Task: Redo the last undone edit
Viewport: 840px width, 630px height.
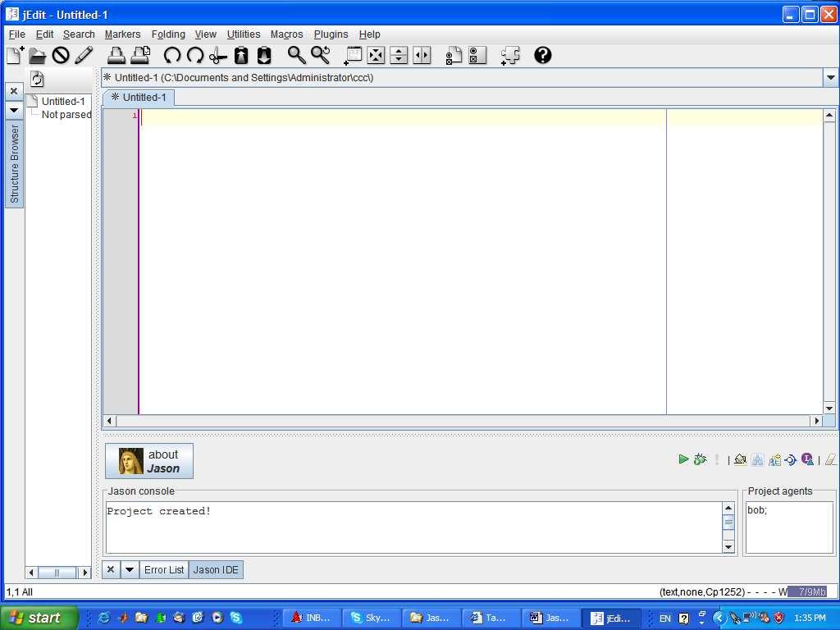Action: [195, 55]
